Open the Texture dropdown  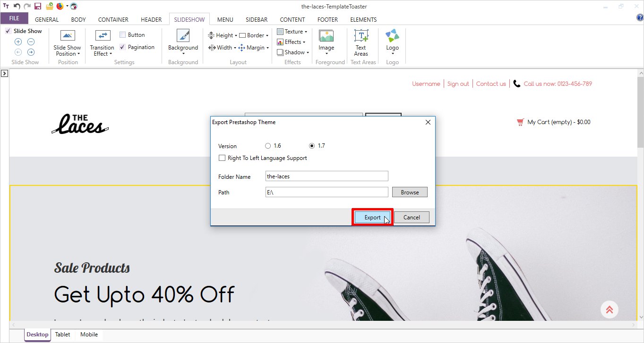click(x=306, y=32)
